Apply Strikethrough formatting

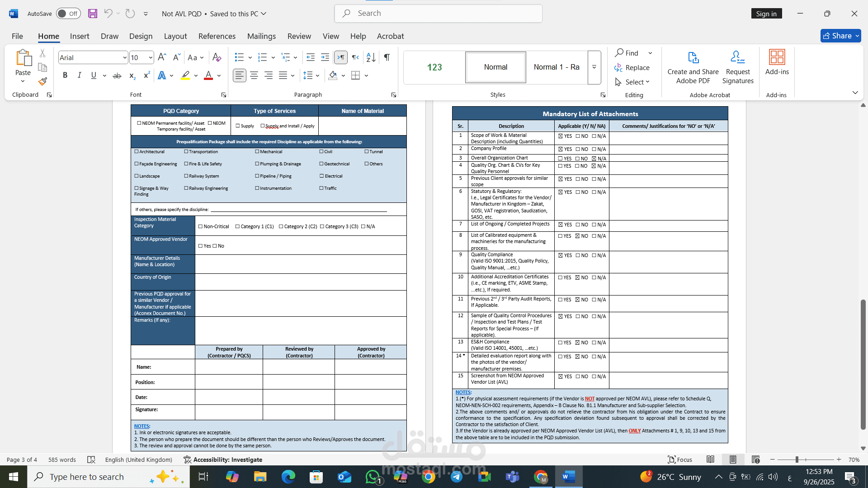click(117, 75)
